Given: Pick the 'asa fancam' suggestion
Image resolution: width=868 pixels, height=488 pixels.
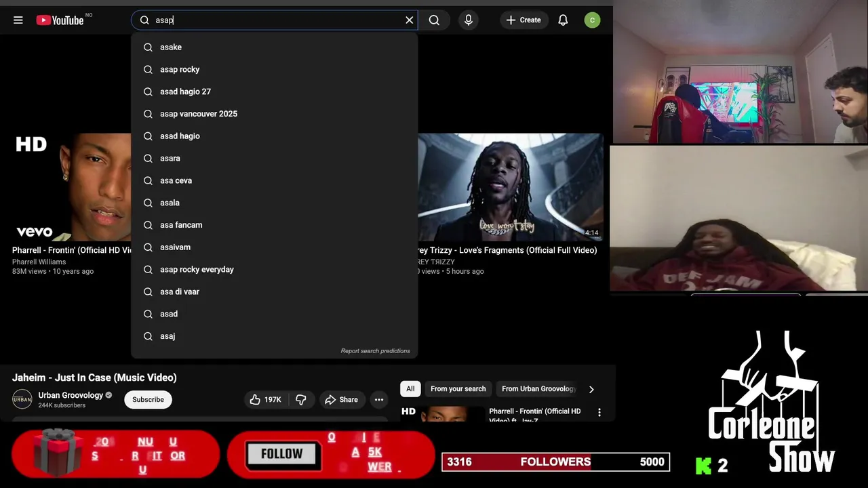Looking at the screenshot, I should tap(275, 225).
